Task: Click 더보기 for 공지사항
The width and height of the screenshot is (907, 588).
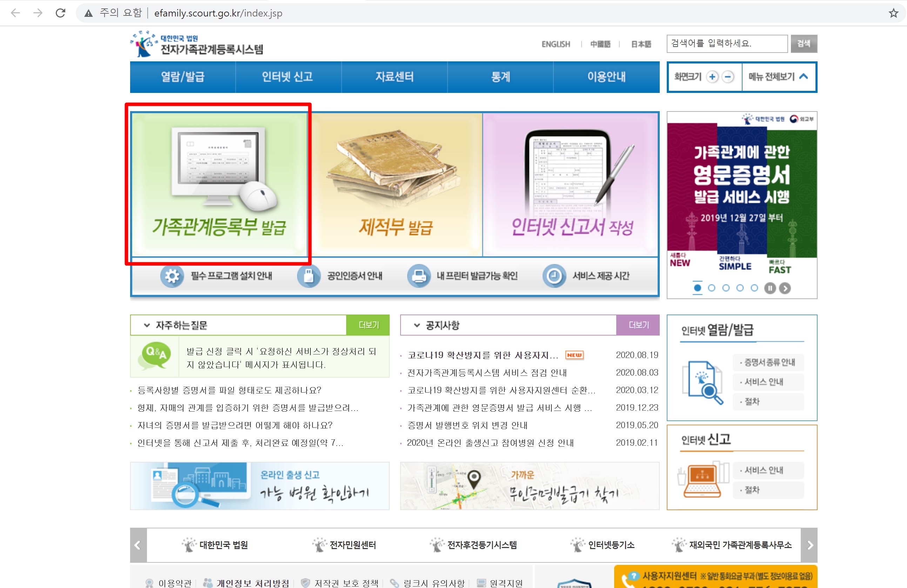Action: coord(638,325)
